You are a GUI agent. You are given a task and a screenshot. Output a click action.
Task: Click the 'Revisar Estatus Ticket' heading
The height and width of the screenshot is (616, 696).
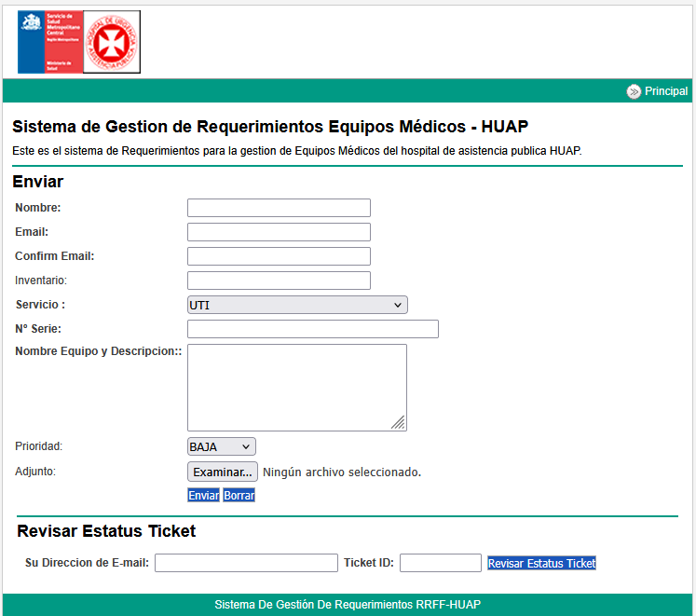click(106, 530)
